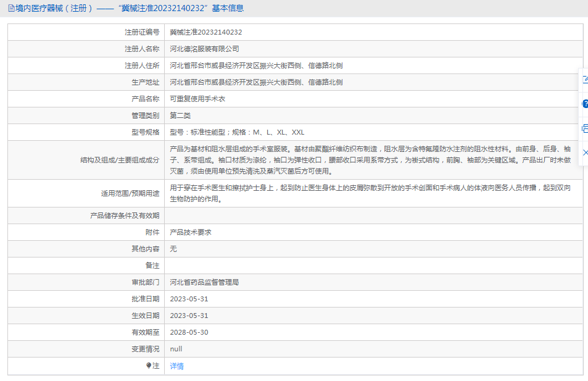Click the 第二类 management category value
The height and width of the screenshot is (381, 588).
pyautogui.click(x=180, y=115)
